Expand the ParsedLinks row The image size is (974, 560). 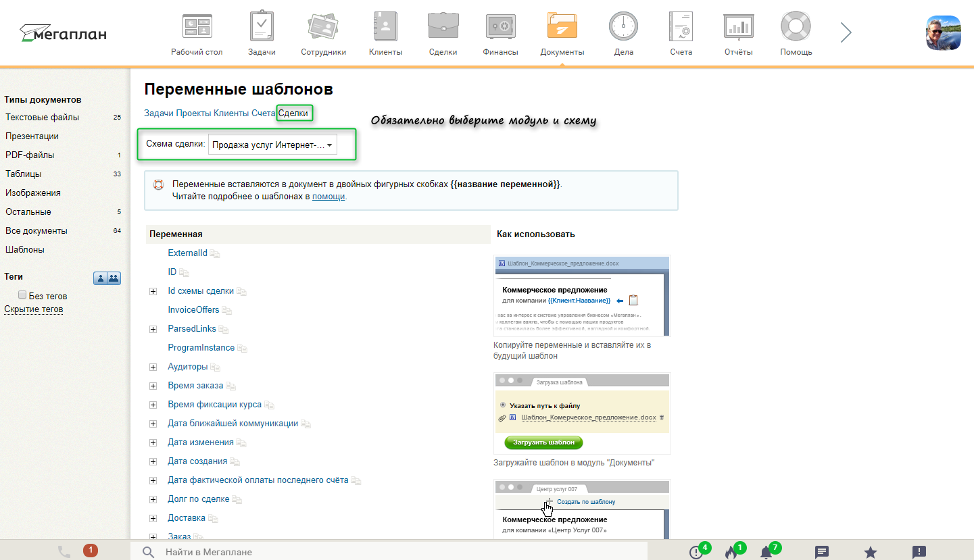point(153,330)
